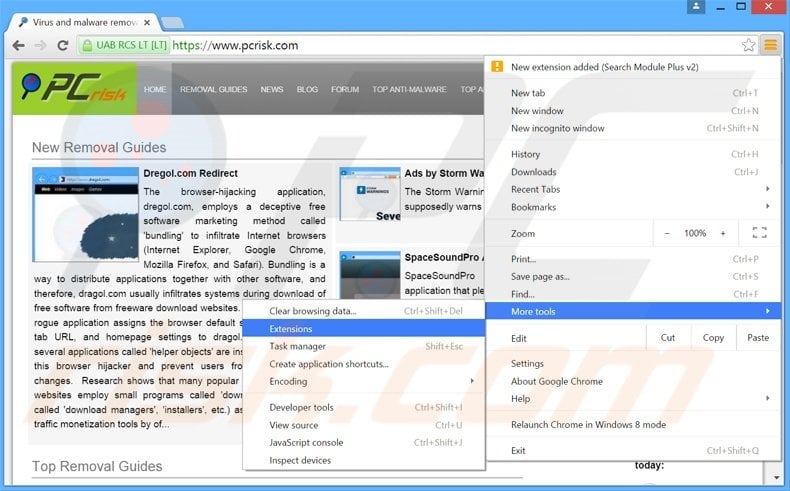Open Task manager from the submenu

point(364,346)
